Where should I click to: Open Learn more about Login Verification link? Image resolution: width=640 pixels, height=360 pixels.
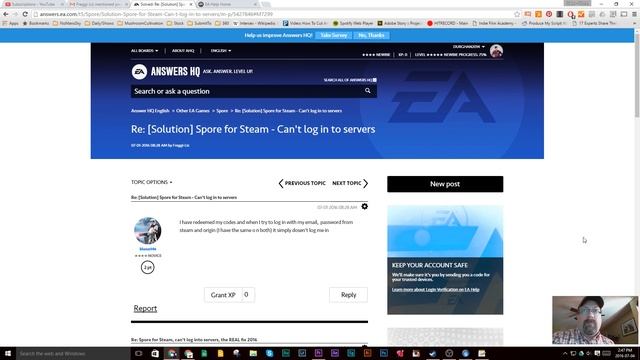click(436, 289)
